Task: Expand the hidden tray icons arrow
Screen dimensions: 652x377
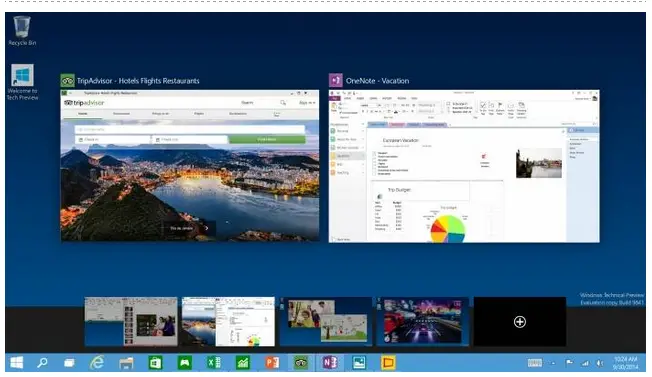Action: 553,364
